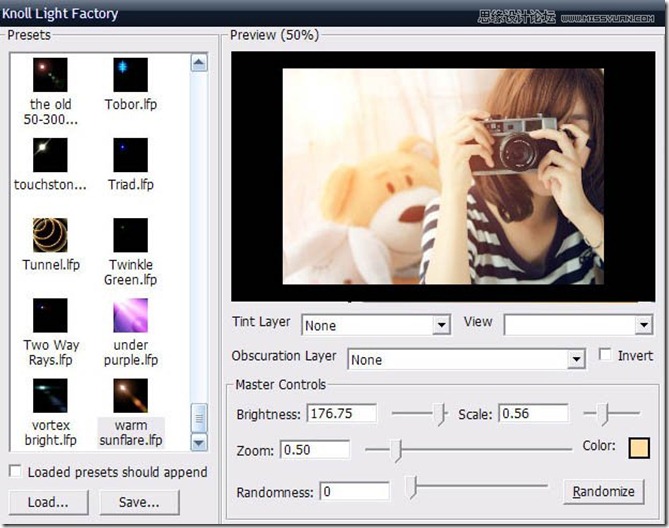This screenshot has height=528, width=669.
Task: Click the Randomness slider handle
Action: coord(410,487)
